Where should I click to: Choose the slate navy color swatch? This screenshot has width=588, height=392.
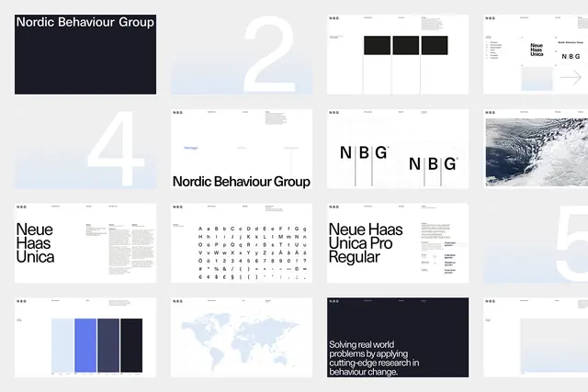(108, 345)
